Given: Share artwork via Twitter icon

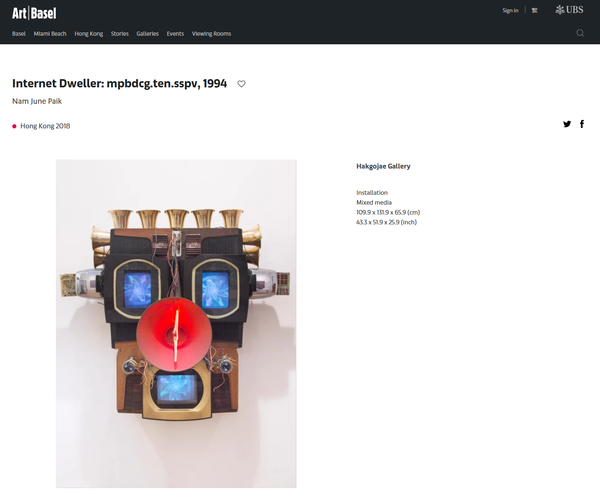Looking at the screenshot, I should [x=567, y=124].
